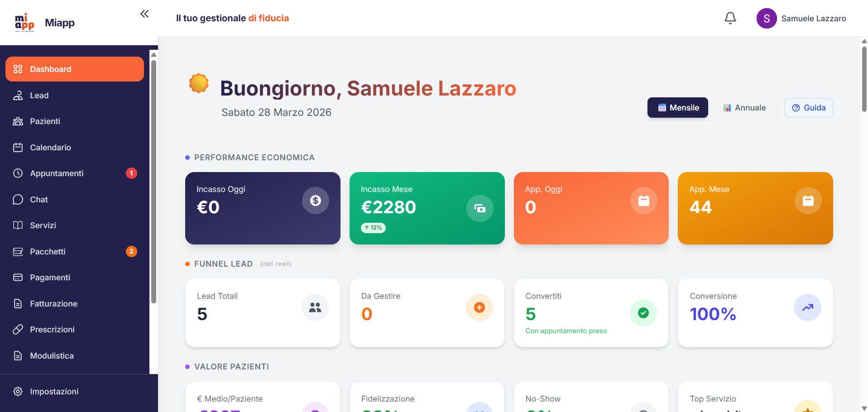
Task: Open settings with the Impostazioni gear icon
Action: (x=18, y=391)
